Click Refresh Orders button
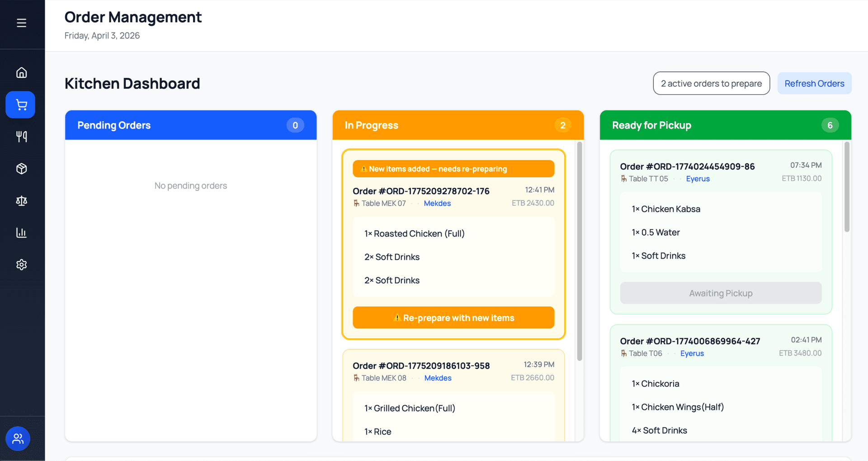 pyautogui.click(x=814, y=84)
